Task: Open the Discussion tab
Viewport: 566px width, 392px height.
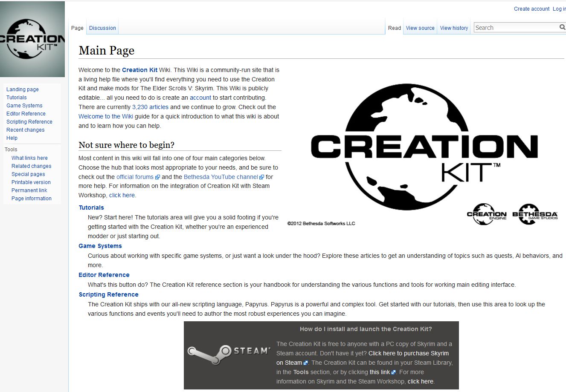Action: point(102,28)
